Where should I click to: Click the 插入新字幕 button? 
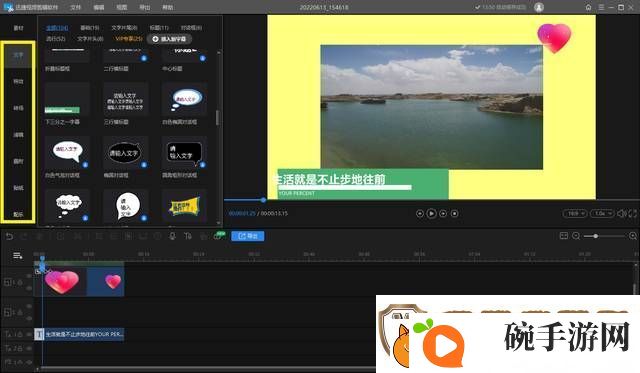click(x=169, y=39)
